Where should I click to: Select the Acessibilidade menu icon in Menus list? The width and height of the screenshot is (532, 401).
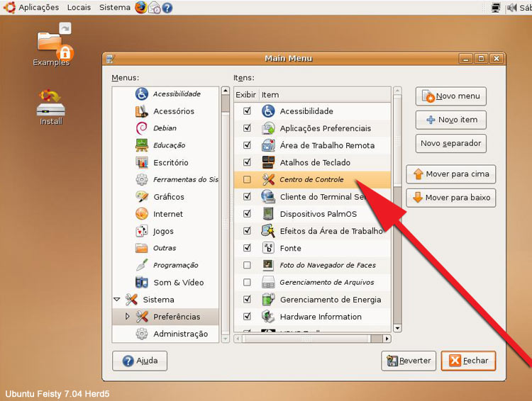(141, 94)
